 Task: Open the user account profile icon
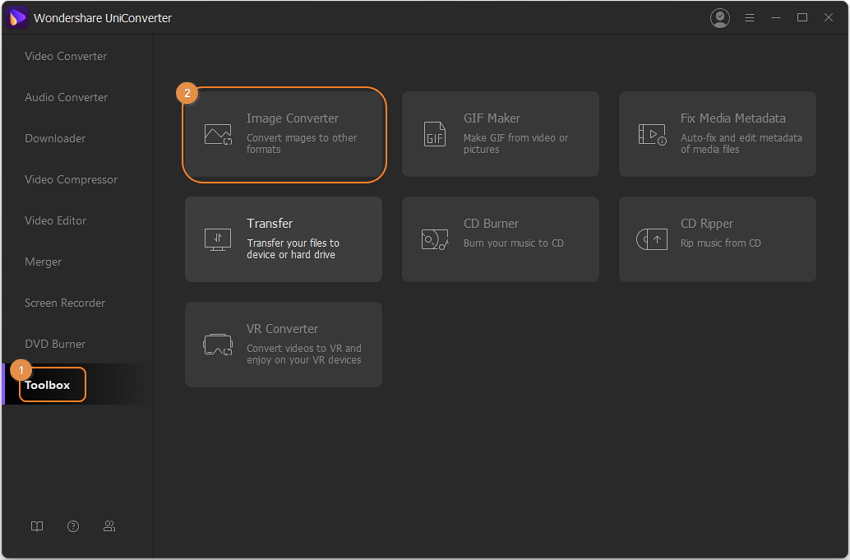(720, 18)
